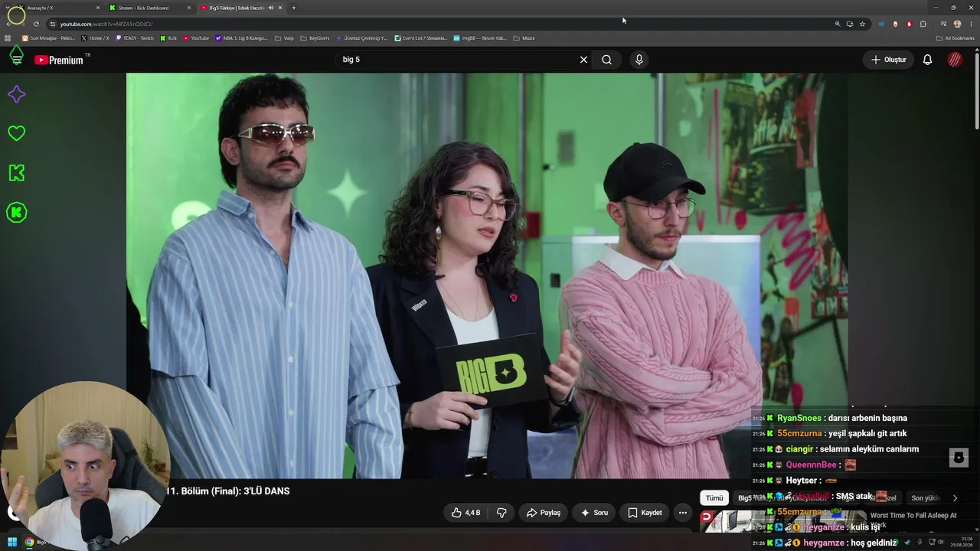Open more actions three-dot menu
Screen dimensions: 980x551
683,513
